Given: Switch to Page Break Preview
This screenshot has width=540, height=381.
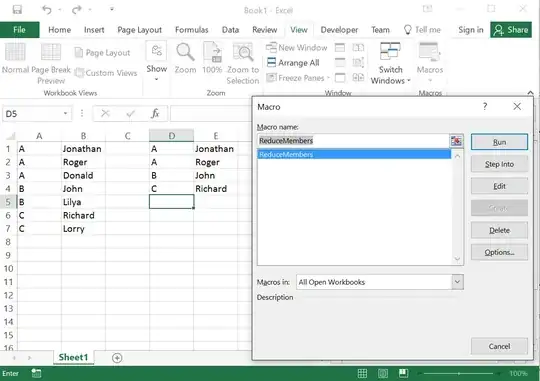Looking at the screenshot, I should (51, 64).
